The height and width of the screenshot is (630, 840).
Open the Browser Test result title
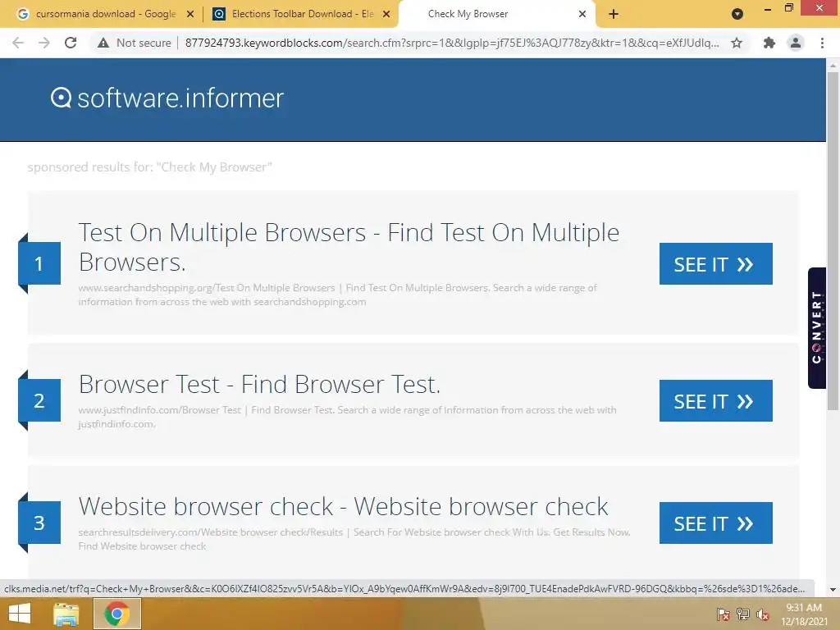[260, 384]
